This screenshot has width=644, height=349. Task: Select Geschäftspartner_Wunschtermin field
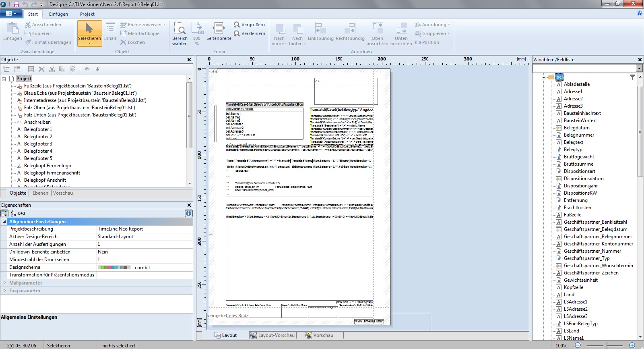click(x=598, y=266)
